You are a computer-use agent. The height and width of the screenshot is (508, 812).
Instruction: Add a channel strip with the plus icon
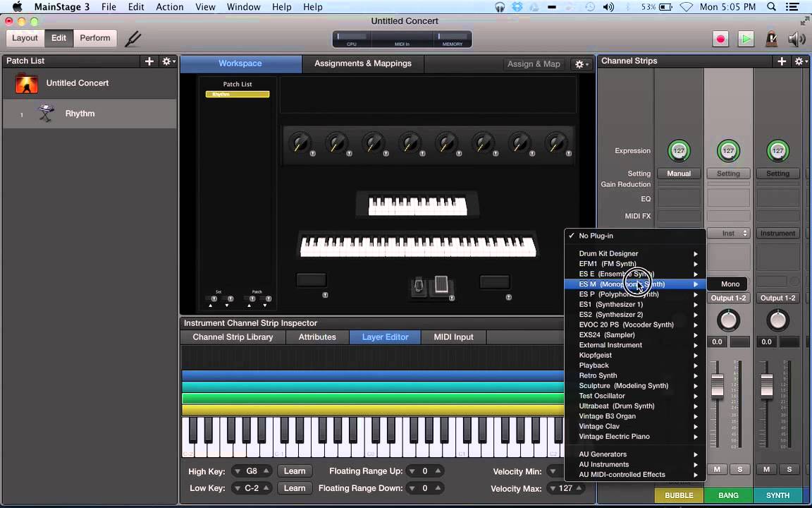tap(781, 61)
